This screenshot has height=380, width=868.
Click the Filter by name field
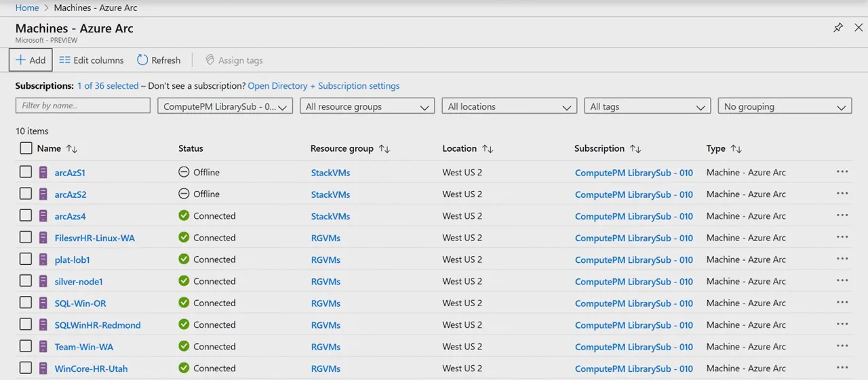click(x=83, y=106)
